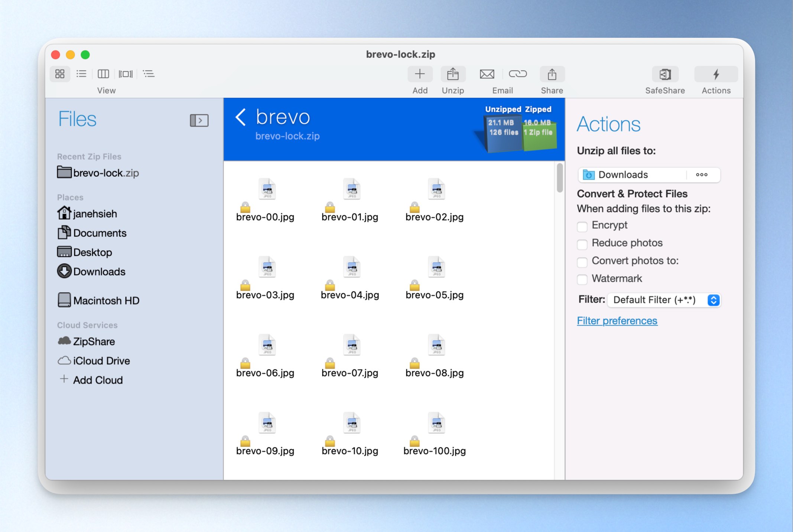Go back using the brevo chevron
Image resolution: width=793 pixels, height=532 pixels.
[241, 117]
